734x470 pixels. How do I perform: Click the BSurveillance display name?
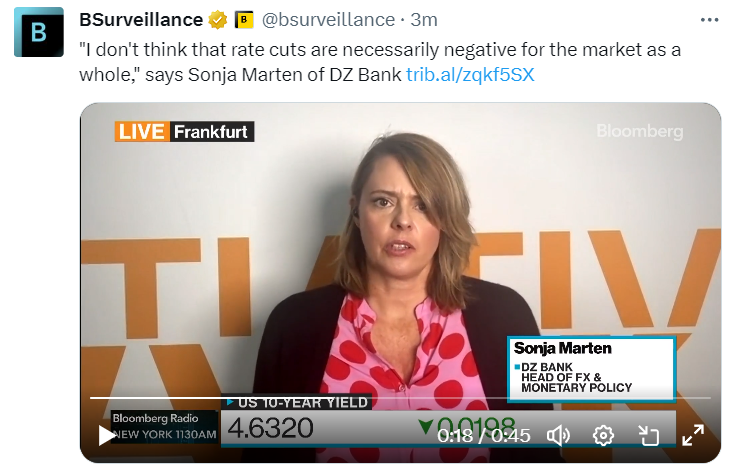point(141,20)
